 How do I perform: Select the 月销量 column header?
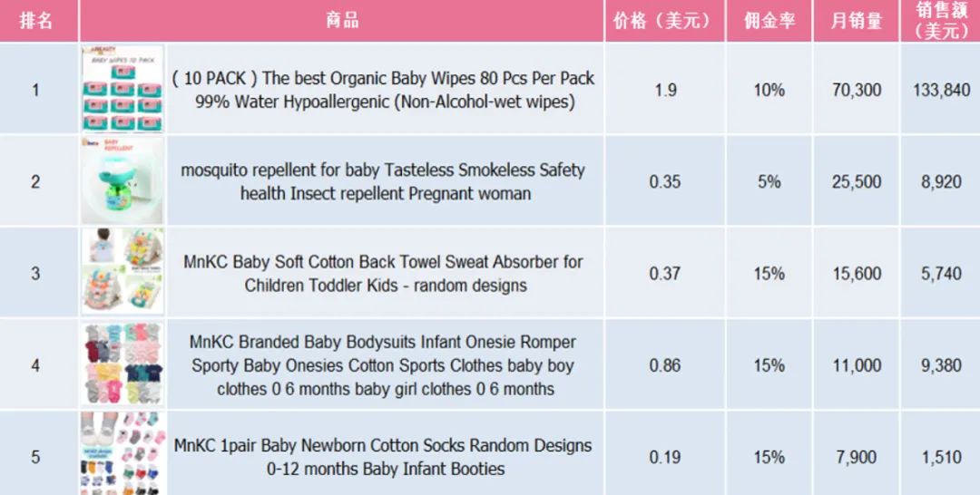[857, 21]
